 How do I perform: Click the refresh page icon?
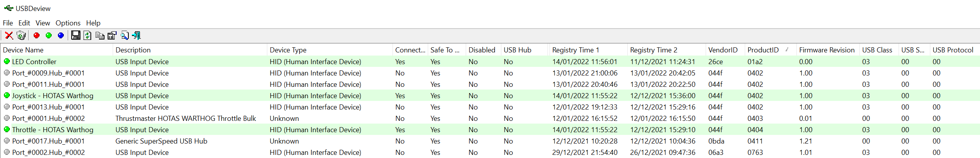point(88,36)
